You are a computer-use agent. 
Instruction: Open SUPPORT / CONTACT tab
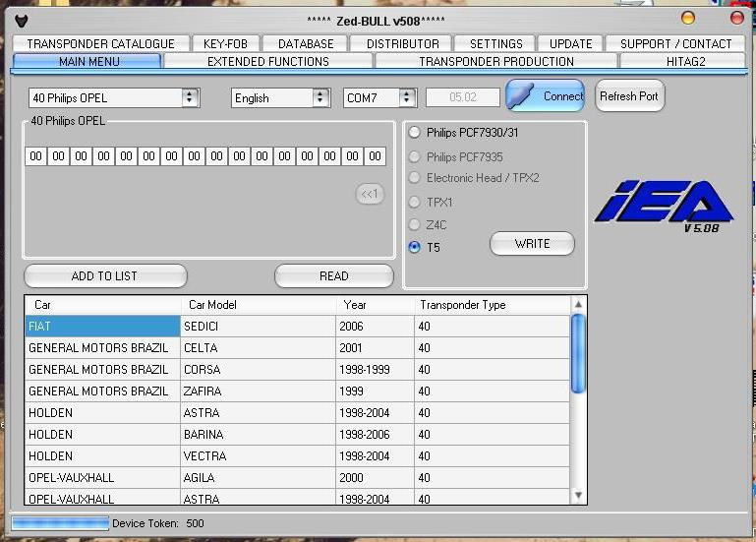(676, 44)
